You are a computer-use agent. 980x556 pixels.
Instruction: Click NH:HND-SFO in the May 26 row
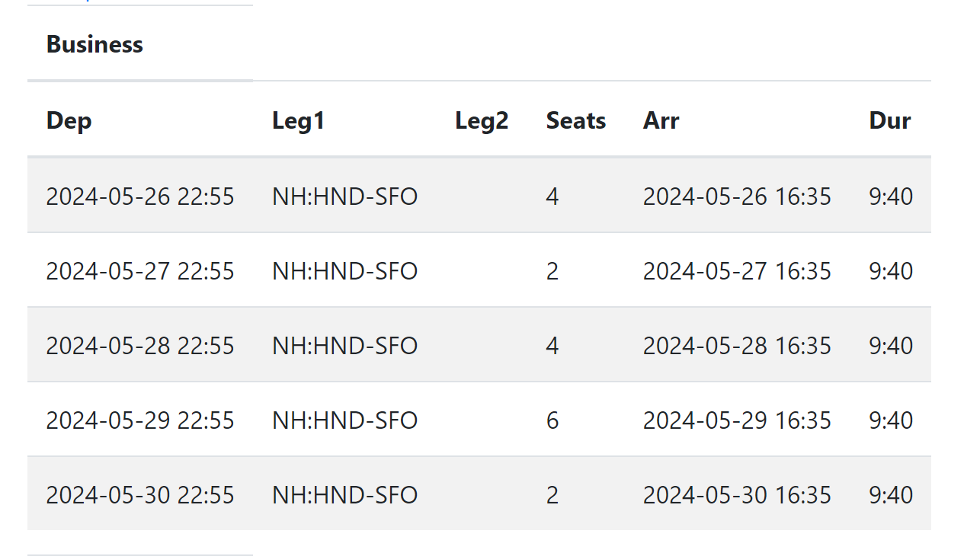(344, 197)
